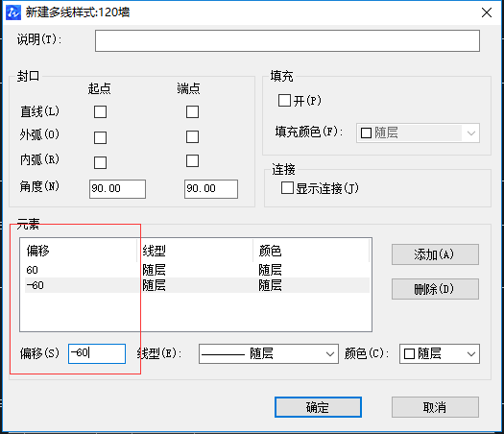The height and width of the screenshot is (434, 504).
Task: Click the 删除(D) button
Action: pos(435,289)
